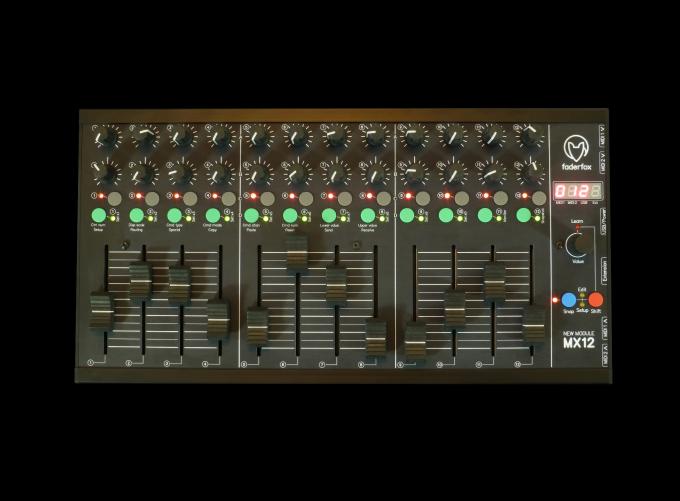Grab the channel 4 fader cap

click(218, 320)
